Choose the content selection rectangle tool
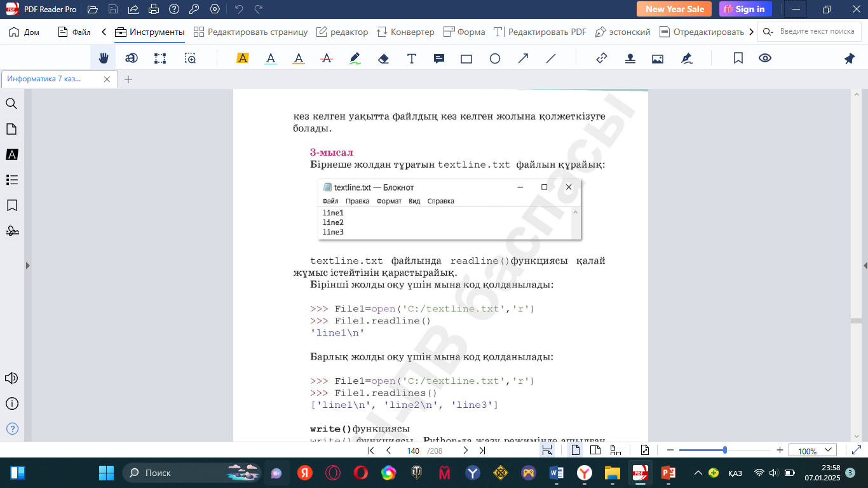Image resolution: width=868 pixels, height=488 pixels. 160,58
